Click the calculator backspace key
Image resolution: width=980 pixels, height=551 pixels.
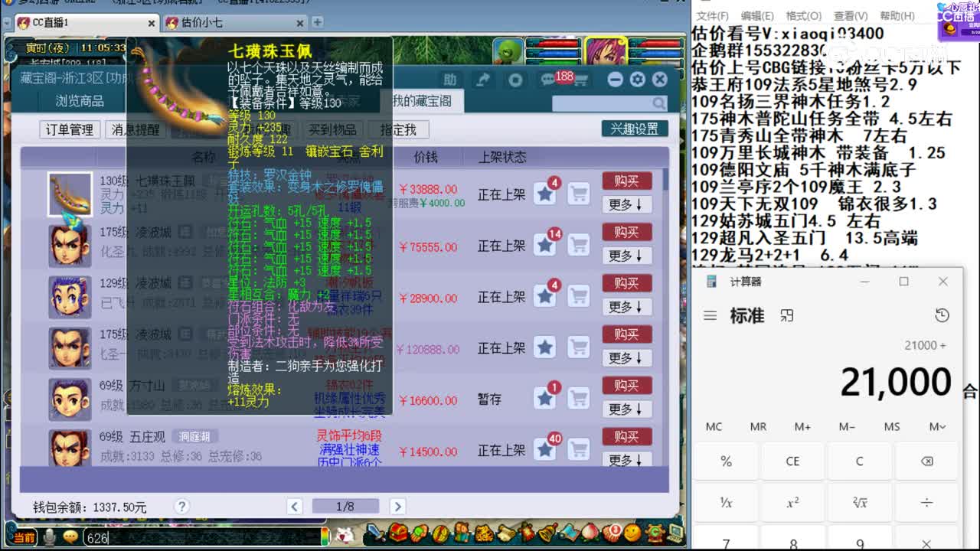click(x=926, y=461)
